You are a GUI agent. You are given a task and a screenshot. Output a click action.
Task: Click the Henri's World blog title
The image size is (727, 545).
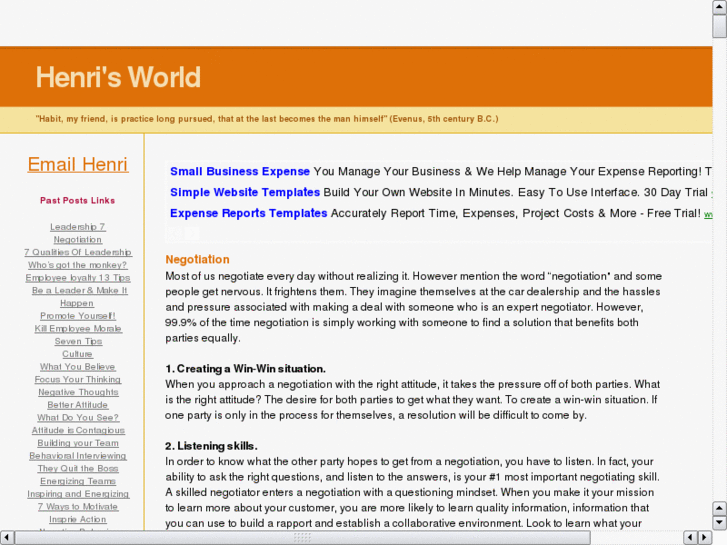pos(118,77)
